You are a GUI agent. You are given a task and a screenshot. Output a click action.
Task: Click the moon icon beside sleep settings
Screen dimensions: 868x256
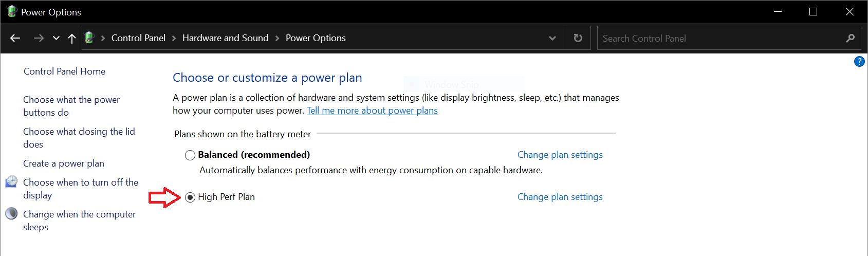pos(11,213)
